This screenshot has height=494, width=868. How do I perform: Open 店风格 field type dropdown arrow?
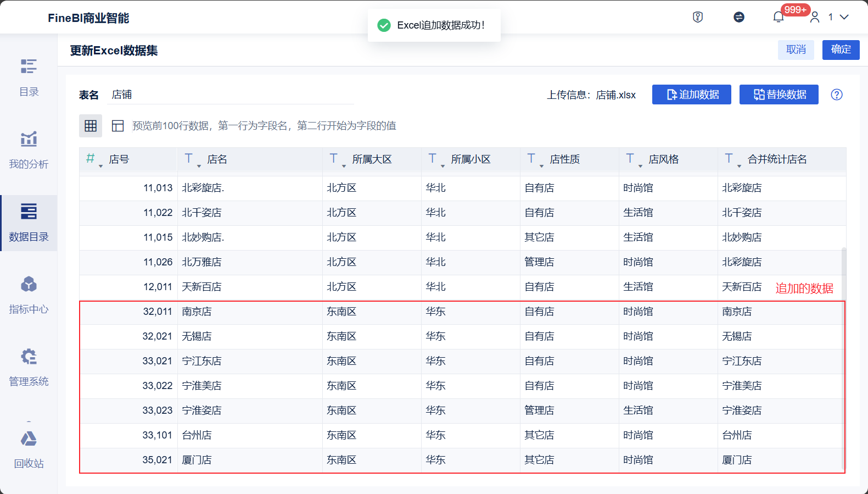tap(640, 165)
